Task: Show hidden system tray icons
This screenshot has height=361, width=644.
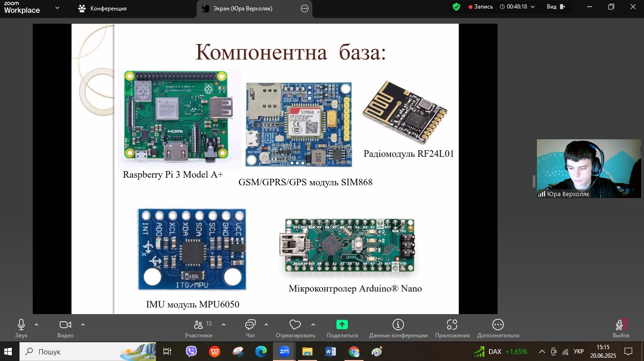Action: (542, 352)
